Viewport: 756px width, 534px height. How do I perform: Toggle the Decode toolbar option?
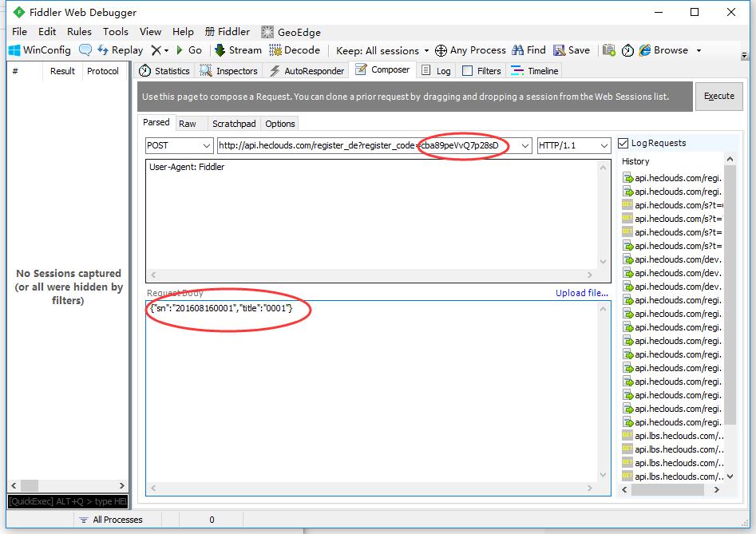click(x=295, y=50)
